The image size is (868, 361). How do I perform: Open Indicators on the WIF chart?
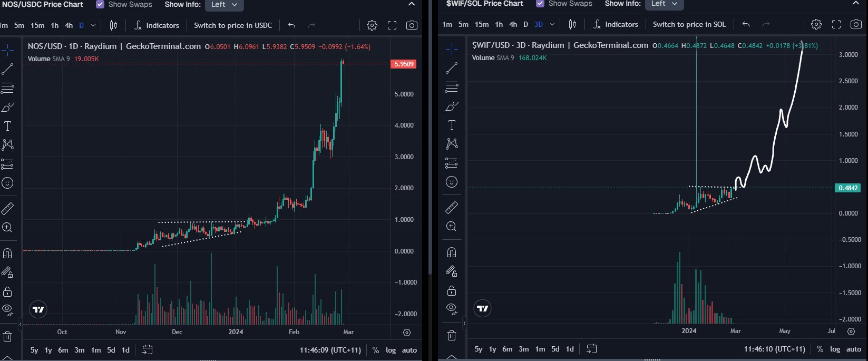pyautogui.click(x=616, y=24)
